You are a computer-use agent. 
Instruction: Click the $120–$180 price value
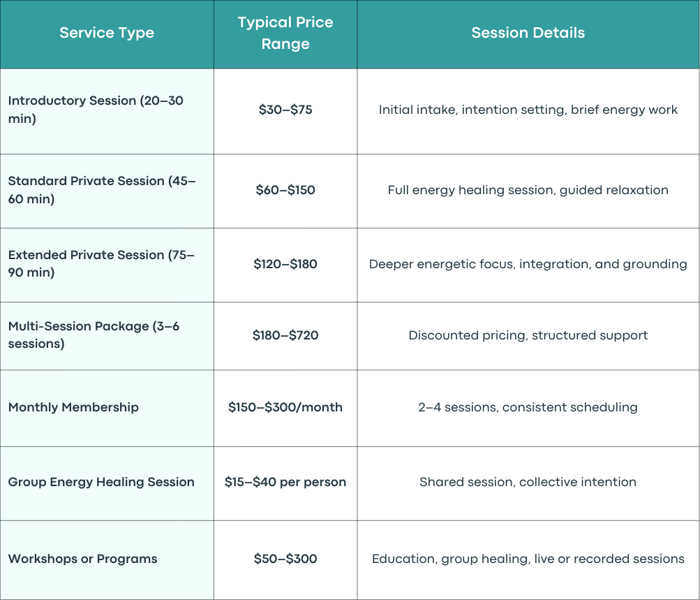[x=285, y=264]
